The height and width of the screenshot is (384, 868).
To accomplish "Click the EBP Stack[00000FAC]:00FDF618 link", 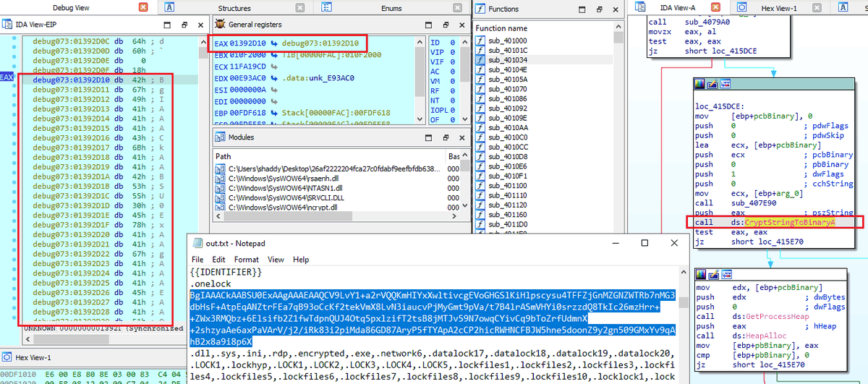I will [336, 114].
